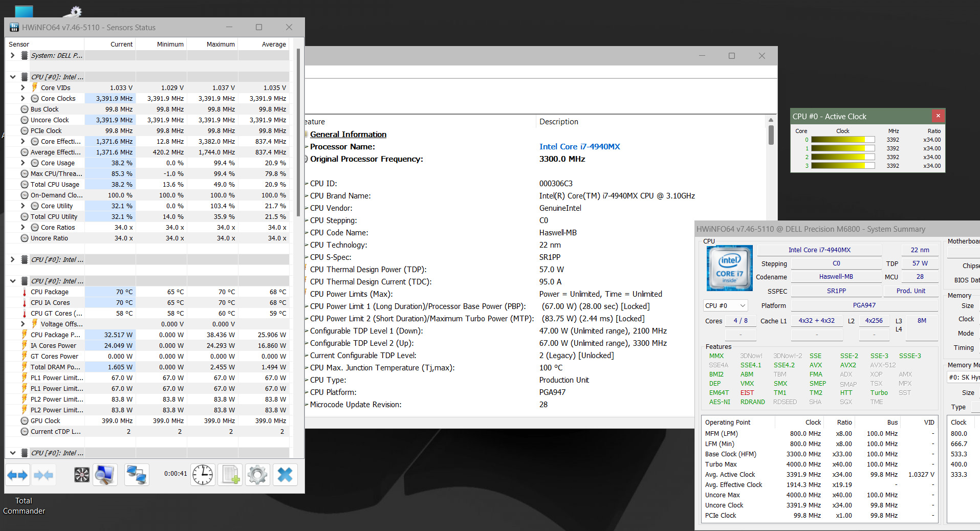Image resolution: width=980 pixels, height=531 pixels.
Task: Click the icon beside Uncore Ratio
Action: pos(25,238)
